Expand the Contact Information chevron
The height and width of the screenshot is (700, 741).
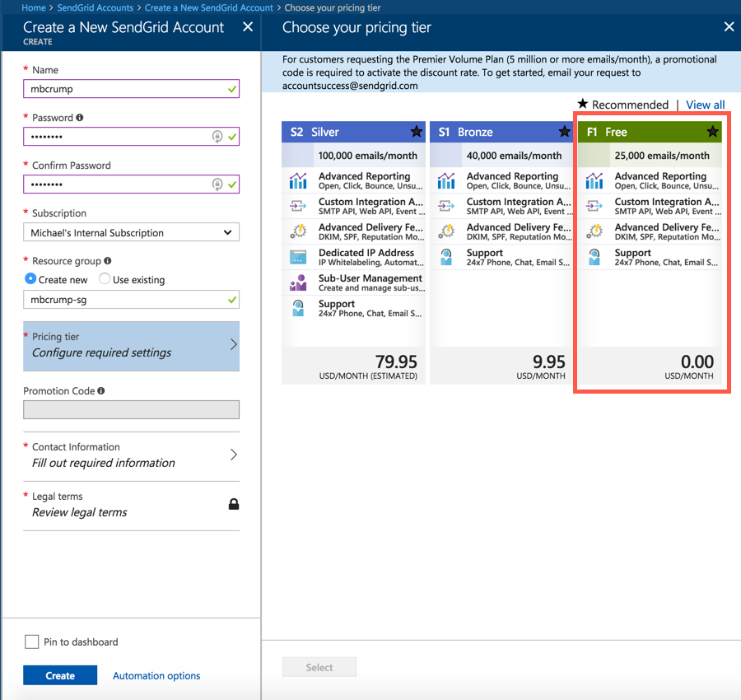(x=234, y=455)
